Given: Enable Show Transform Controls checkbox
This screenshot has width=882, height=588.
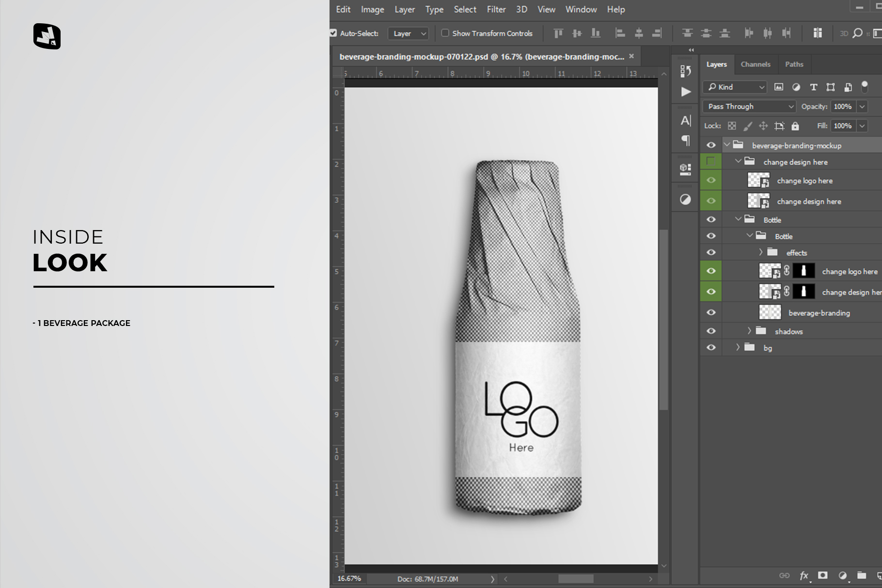Looking at the screenshot, I should coord(445,33).
